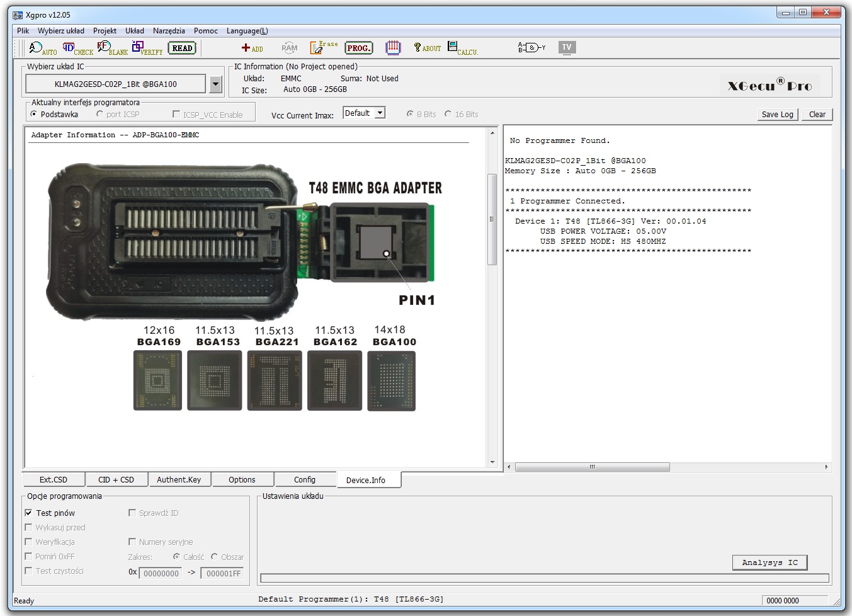
Task: Enable the Sprawdź ID checkbox
Action: (x=132, y=513)
